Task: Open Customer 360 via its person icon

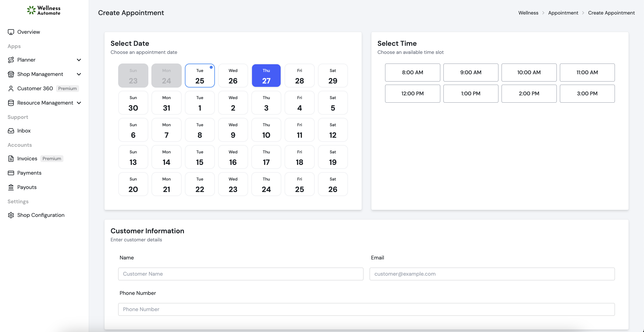Action: [x=11, y=88]
